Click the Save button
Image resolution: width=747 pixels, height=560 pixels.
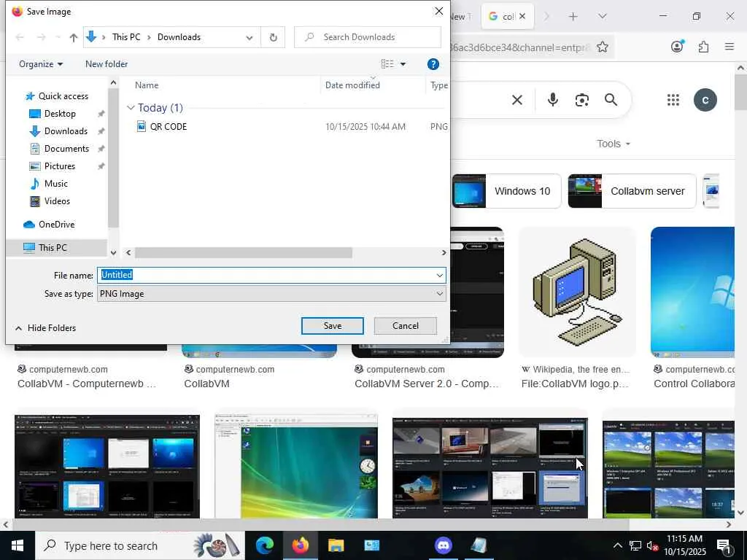pos(332,326)
